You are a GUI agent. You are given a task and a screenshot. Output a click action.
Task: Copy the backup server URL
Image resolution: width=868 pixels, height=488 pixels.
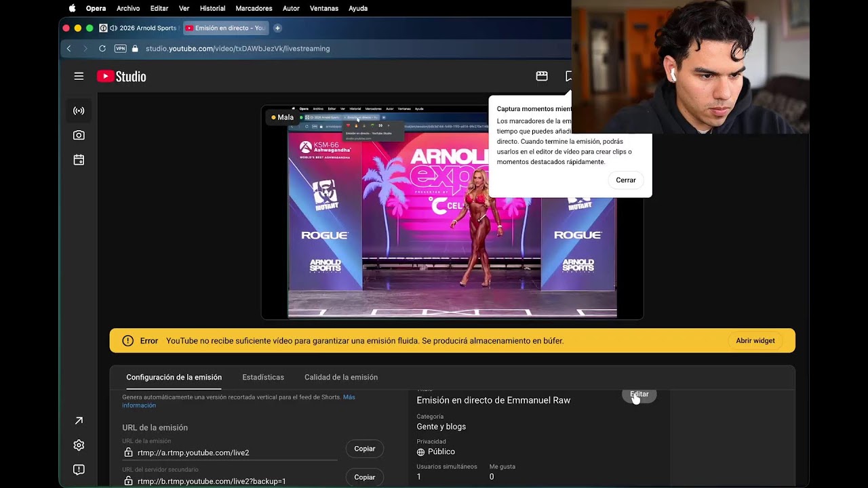click(365, 477)
